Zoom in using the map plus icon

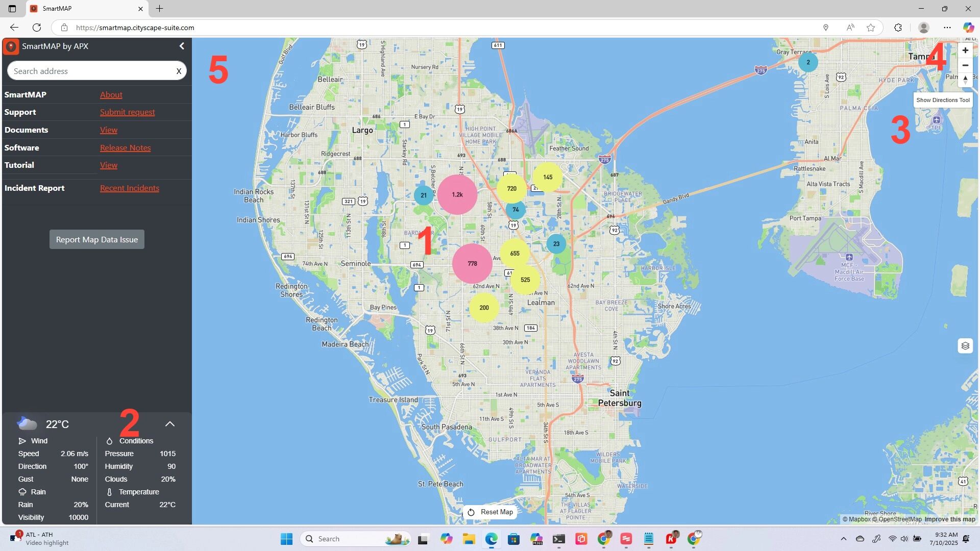click(965, 50)
